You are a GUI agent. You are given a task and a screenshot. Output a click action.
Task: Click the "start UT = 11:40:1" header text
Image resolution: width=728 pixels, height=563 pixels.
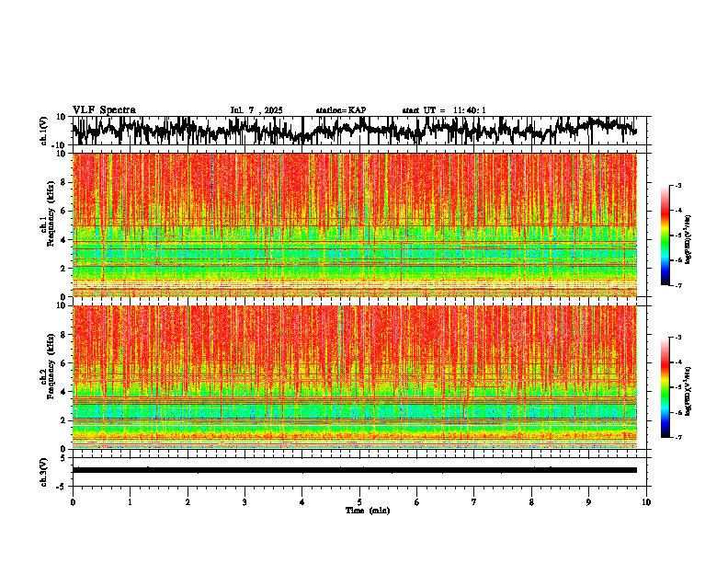(x=444, y=110)
